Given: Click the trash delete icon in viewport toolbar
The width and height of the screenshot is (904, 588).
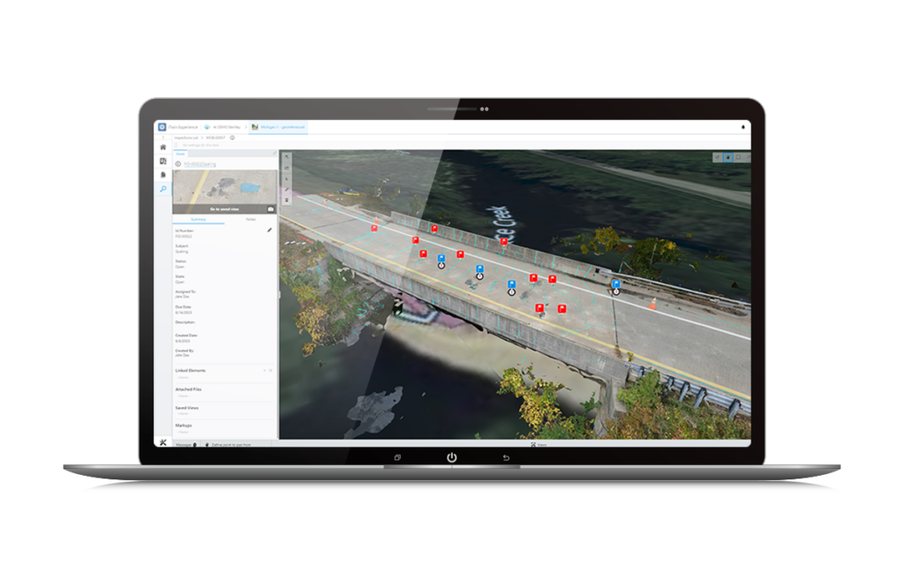Looking at the screenshot, I should (286, 200).
